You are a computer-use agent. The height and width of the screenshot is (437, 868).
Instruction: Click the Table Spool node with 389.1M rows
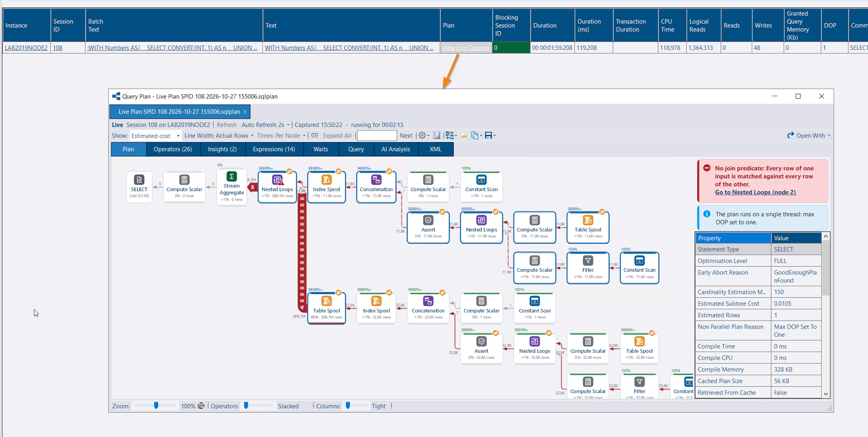point(326,308)
